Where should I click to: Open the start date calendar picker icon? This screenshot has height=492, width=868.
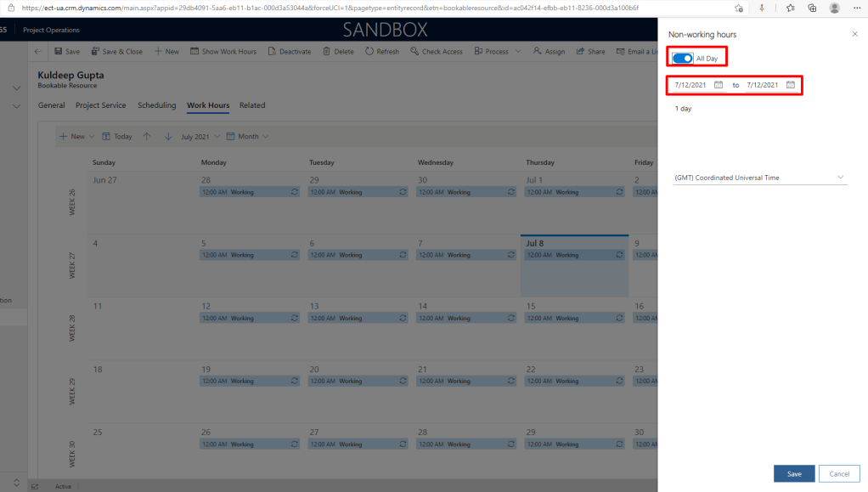(719, 85)
